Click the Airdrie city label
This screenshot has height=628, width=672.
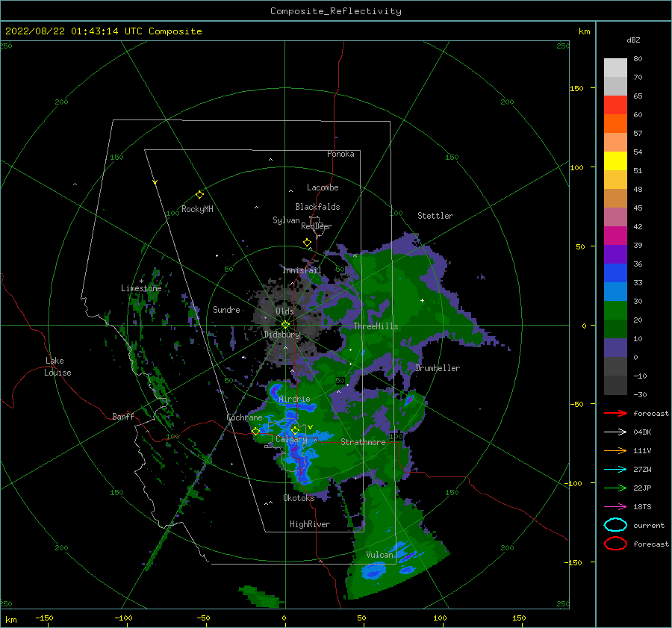pos(294,399)
